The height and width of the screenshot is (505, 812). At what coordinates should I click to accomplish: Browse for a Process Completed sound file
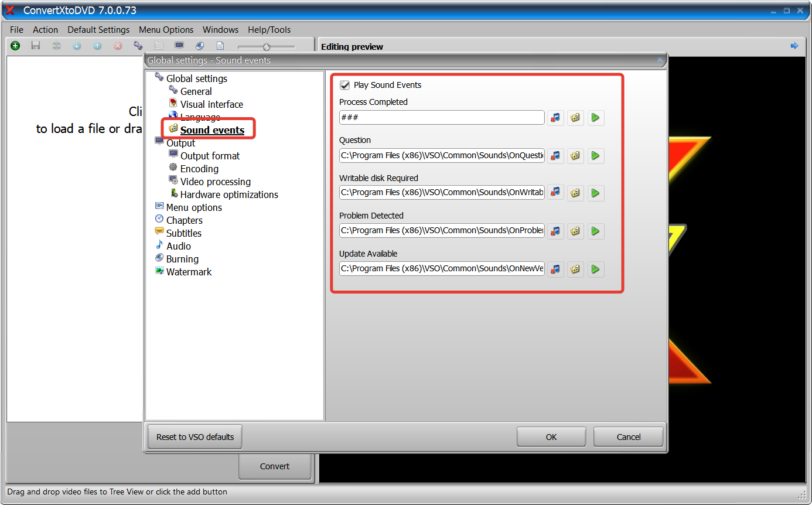575,118
